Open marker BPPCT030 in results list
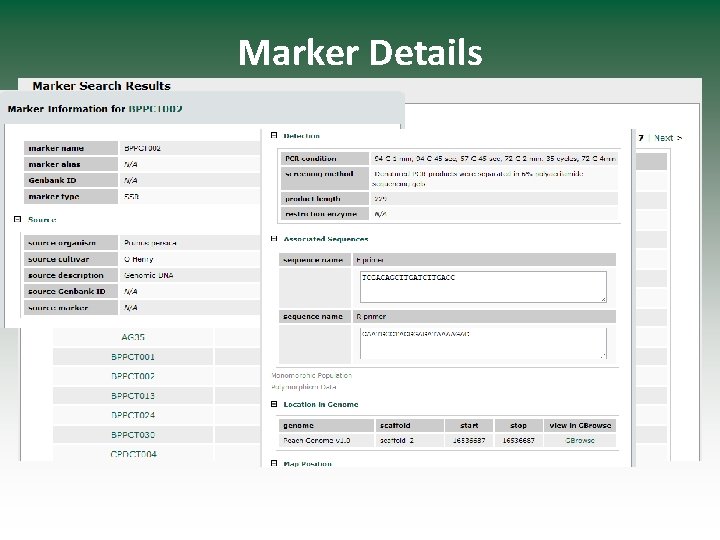Screen dimensions: 720x540 tap(133, 435)
